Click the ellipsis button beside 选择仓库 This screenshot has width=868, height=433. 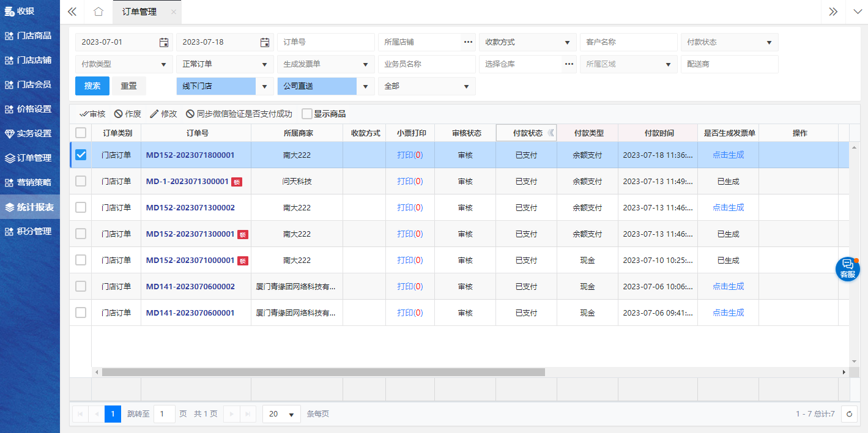[569, 64]
